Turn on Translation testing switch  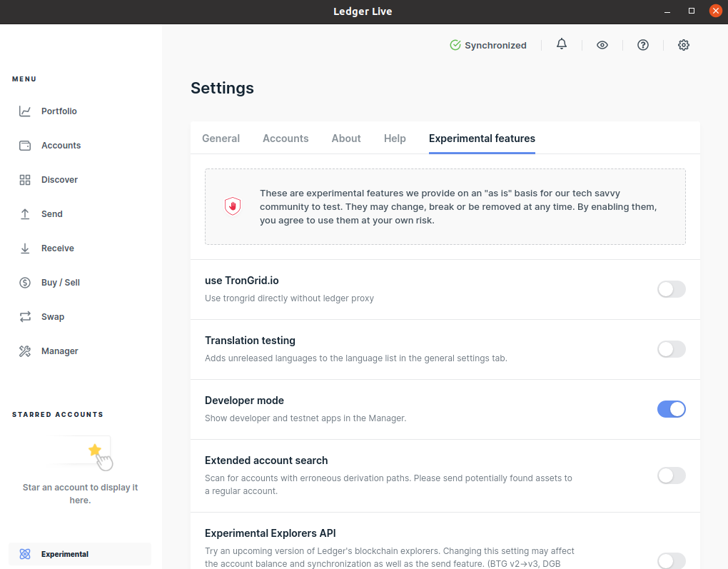point(671,349)
